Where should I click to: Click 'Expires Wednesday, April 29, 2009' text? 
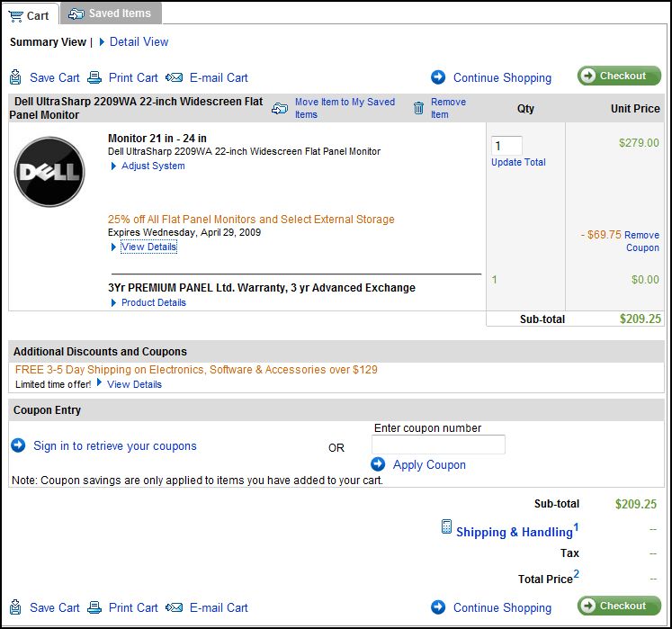tap(184, 232)
